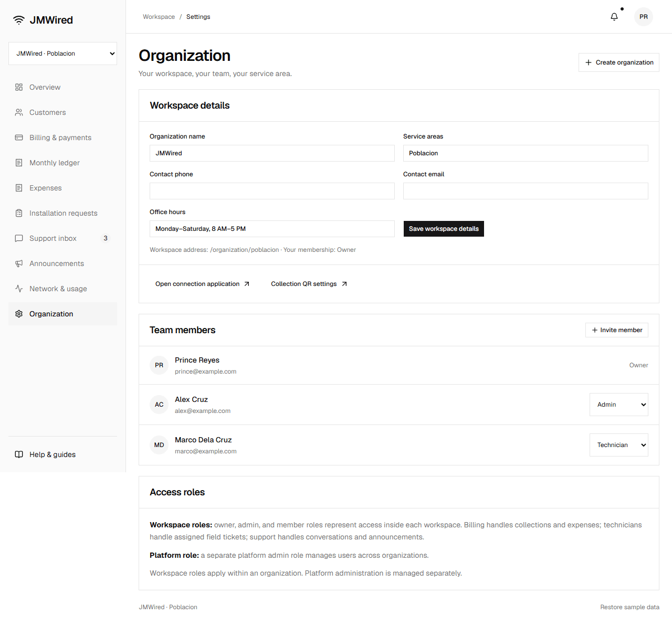Image resolution: width=672 pixels, height=626 pixels.
Task: Click the Service areas field
Action: pyautogui.click(x=526, y=153)
